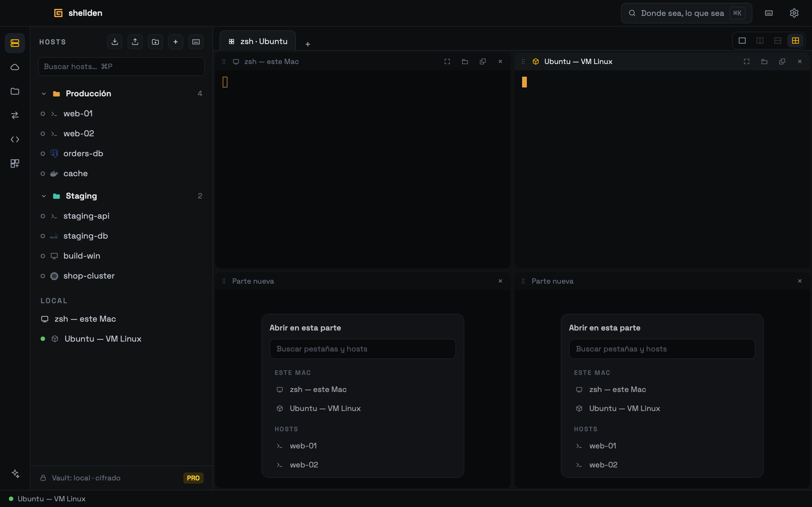Open settings gear in top bar

pos(794,13)
